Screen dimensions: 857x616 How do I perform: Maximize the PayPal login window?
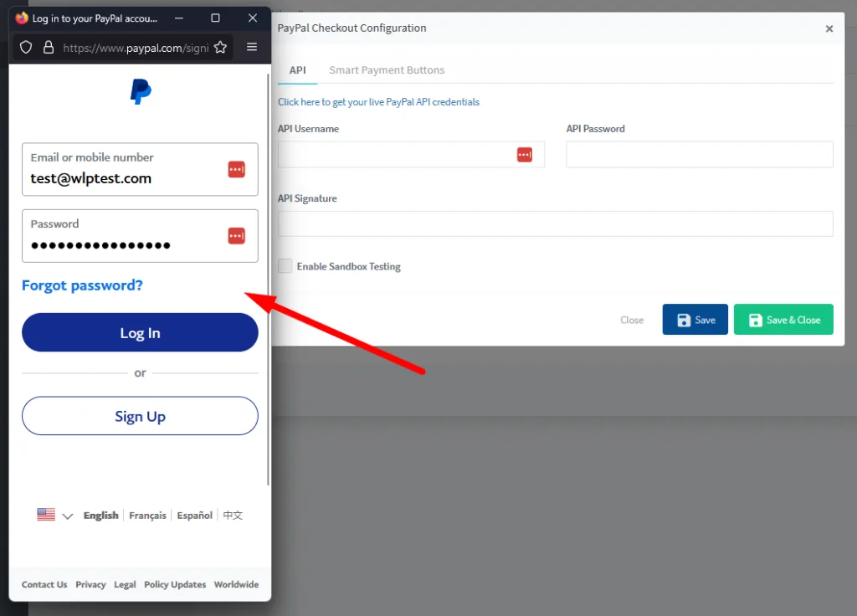pyautogui.click(x=215, y=18)
